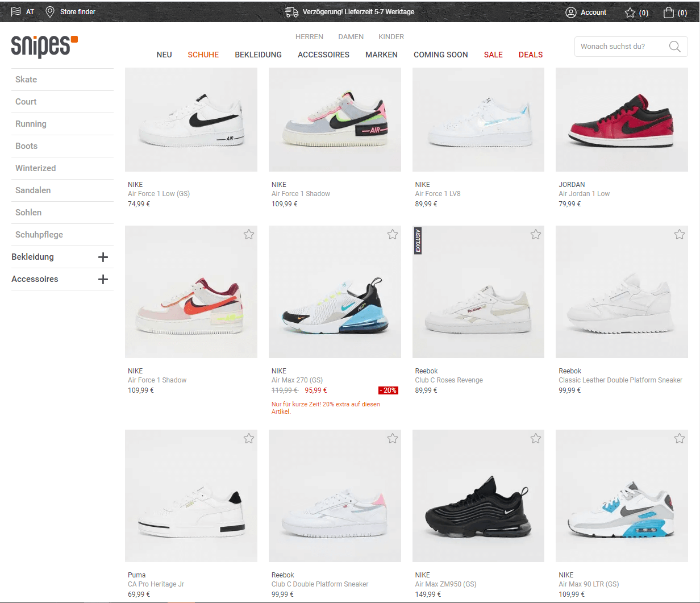Click the Air Jordan 1 Low thumbnail
Viewport: 700px width, 603px height.
tap(622, 120)
